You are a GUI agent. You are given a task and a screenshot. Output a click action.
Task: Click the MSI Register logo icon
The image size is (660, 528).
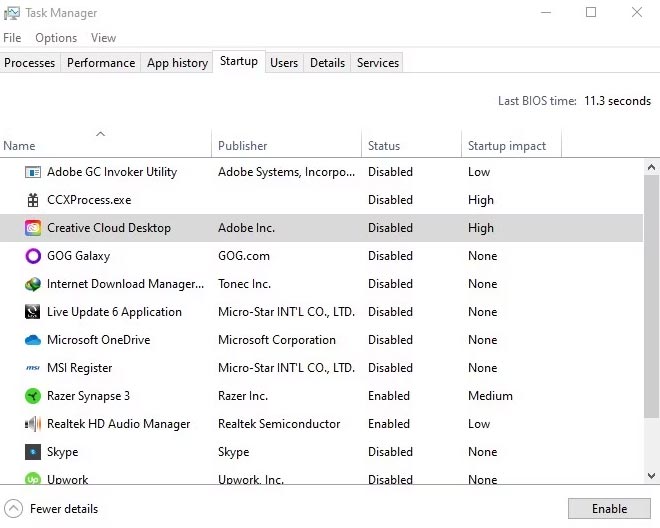pos(33,368)
